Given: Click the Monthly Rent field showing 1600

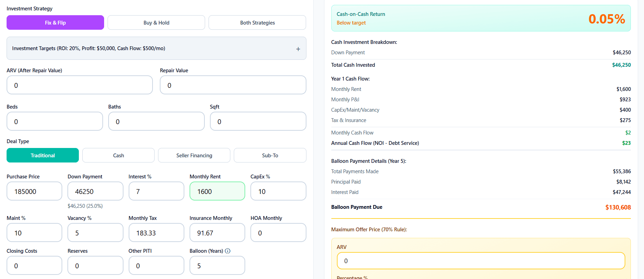Looking at the screenshot, I should (x=217, y=191).
